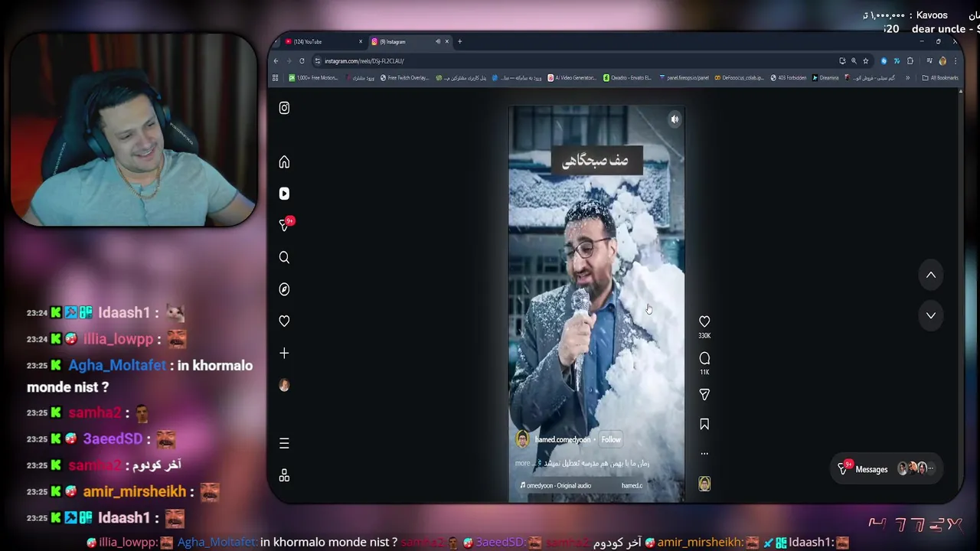Open Instagram logo in left sidebar
Image resolution: width=980 pixels, height=551 pixels.
[284, 108]
